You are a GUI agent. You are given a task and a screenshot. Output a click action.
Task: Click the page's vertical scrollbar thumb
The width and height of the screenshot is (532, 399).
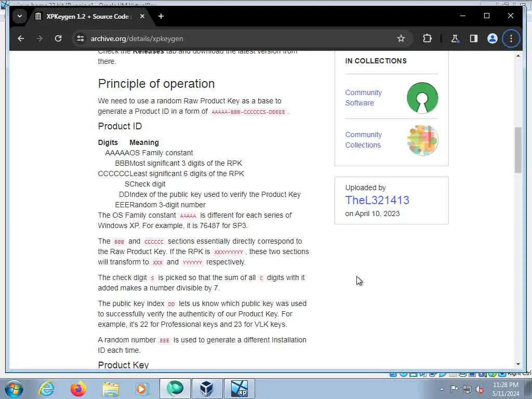(518, 150)
